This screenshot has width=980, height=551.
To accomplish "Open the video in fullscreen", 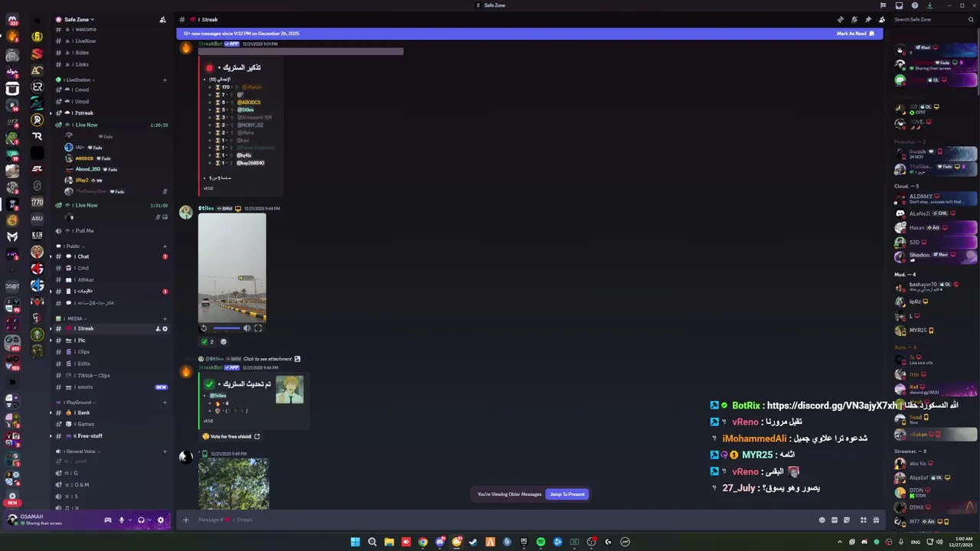I will (258, 328).
